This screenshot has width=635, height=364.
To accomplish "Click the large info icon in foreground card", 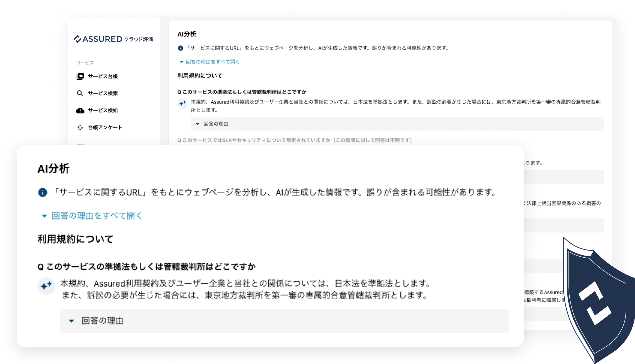I will tap(43, 192).
